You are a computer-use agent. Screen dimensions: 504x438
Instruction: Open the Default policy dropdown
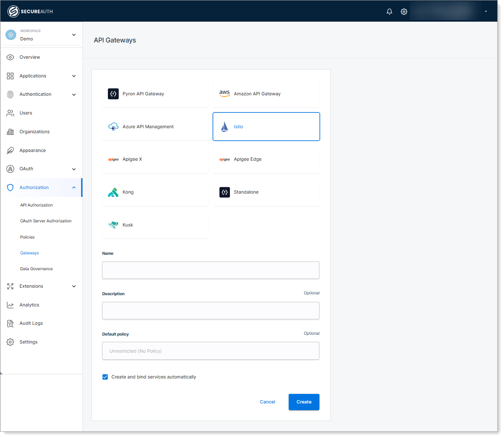[x=211, y=351]
